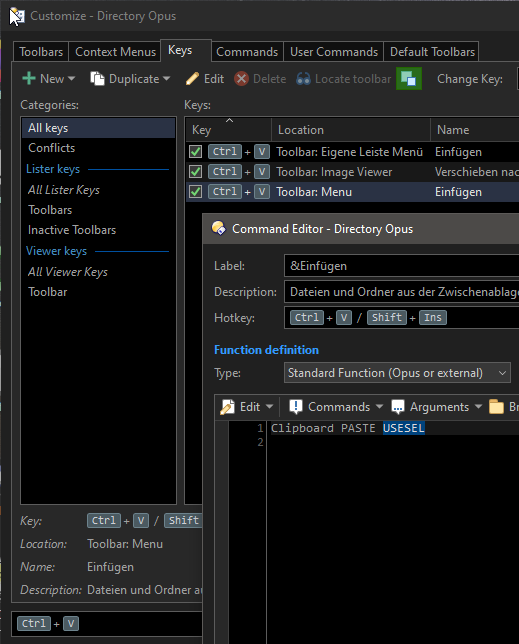Click the Change Key label
The image size is (519, 644).
coord(470,78)
